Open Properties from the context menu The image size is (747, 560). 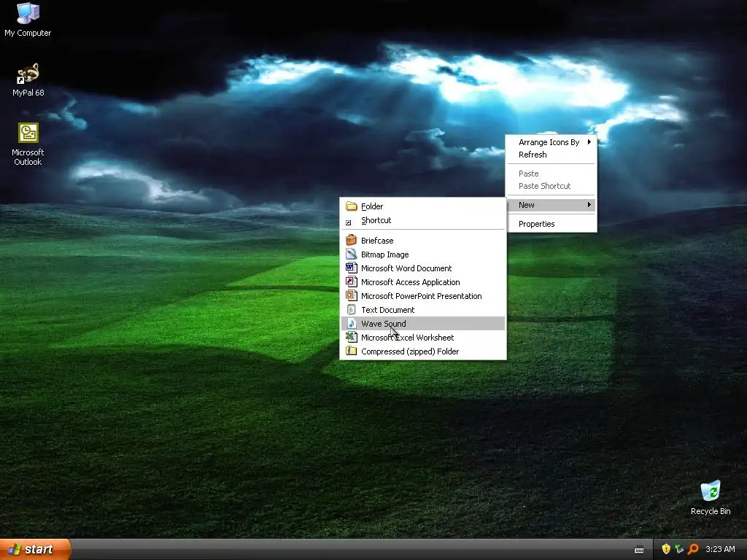coord(551,224)
